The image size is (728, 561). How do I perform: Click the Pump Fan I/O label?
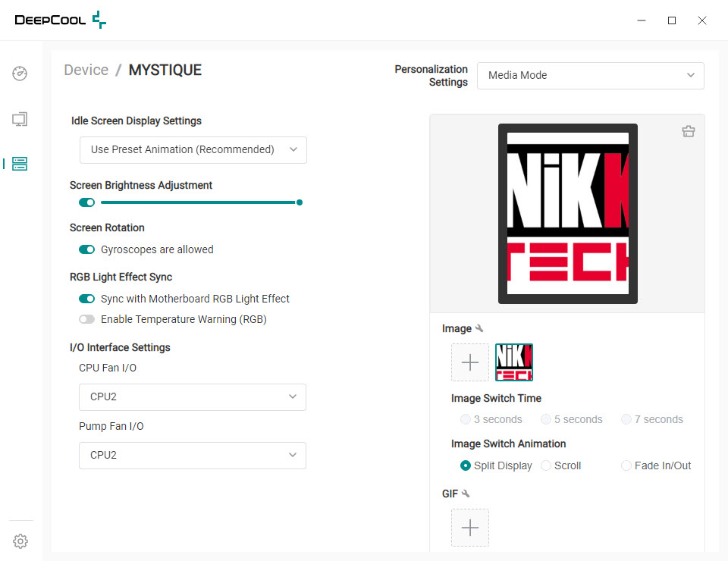[111, 426]
